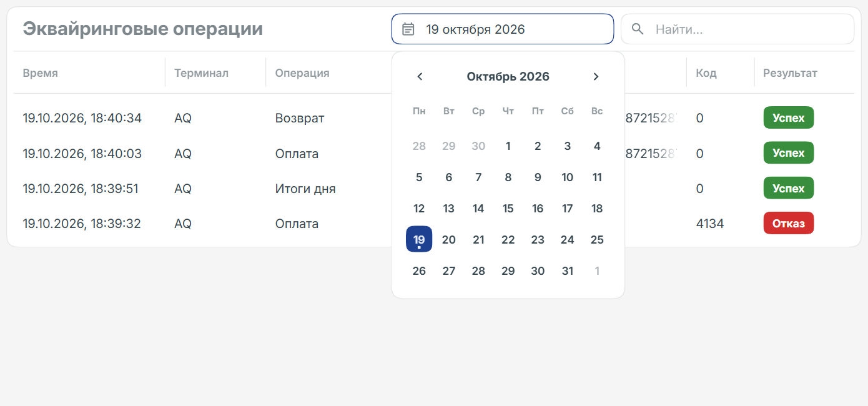
Task: Focus the Найти... search field
Action: click(737, 29)
